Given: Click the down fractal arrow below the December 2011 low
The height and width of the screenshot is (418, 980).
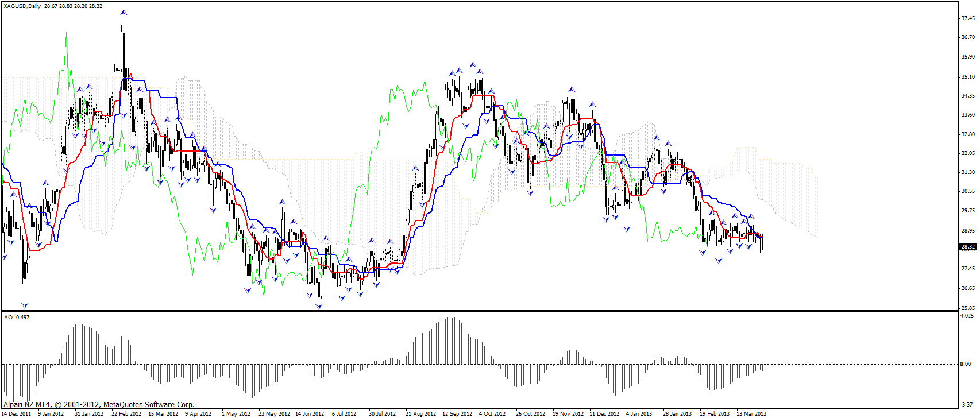Looking at the screenshot, I should (x=25, y=305).
